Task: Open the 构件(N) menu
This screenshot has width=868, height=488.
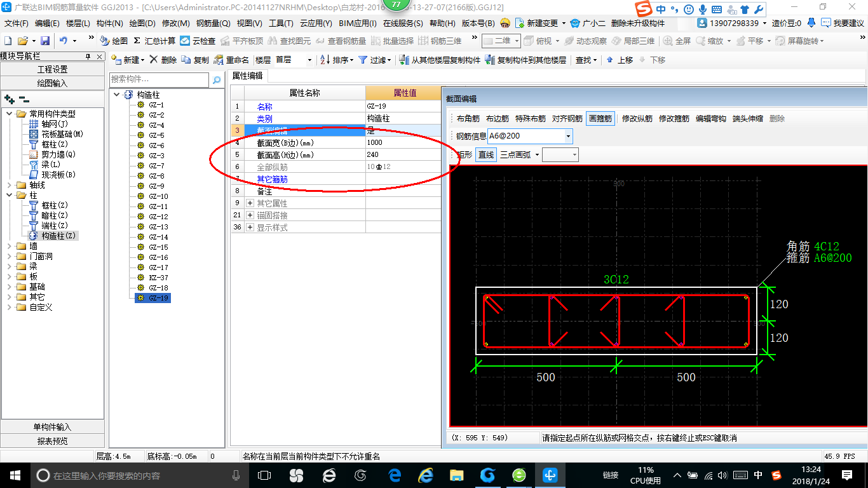Action: 110,23
